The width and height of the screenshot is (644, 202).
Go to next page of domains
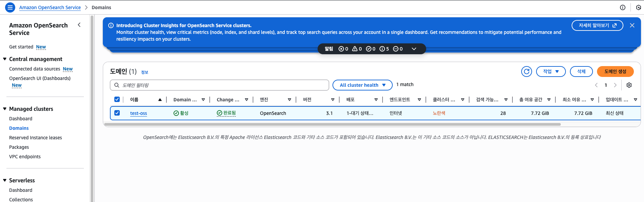(x=615, y=85)
